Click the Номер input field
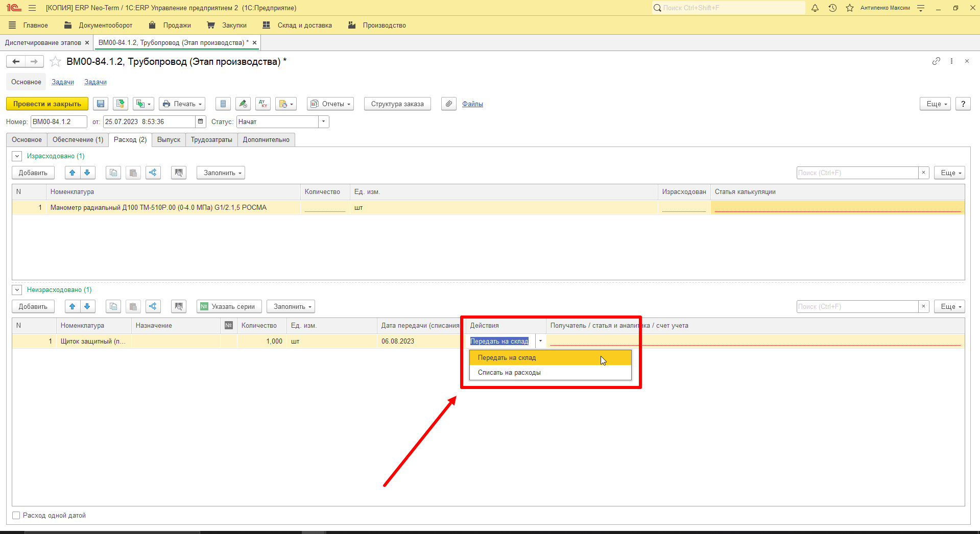This screenshot has height=534, width=980. pos(59,122)
